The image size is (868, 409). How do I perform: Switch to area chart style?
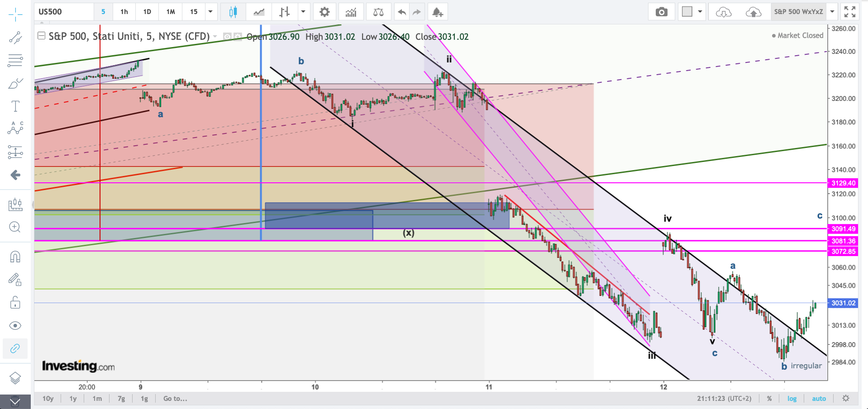[x=259, y=12]
